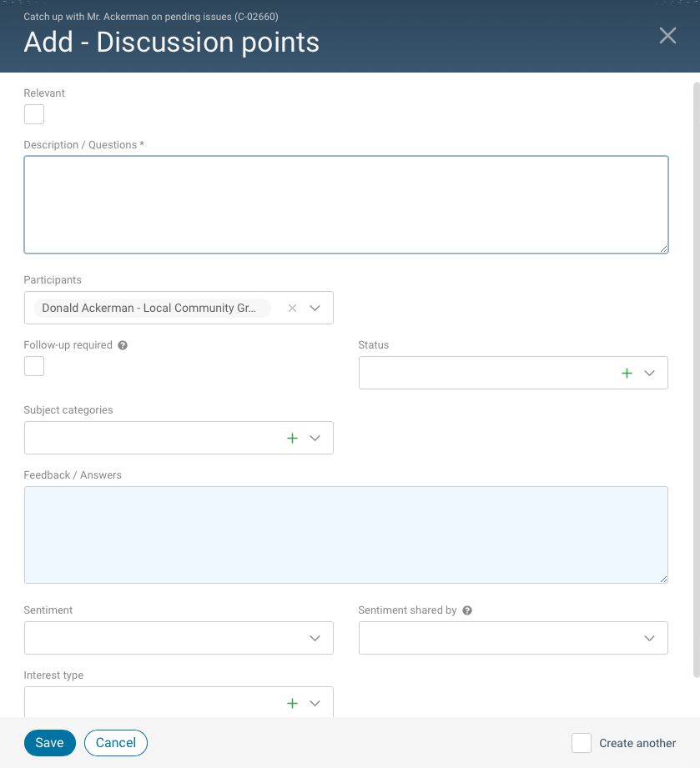Close the Add Discussion points dialog
The height and width of the screenshot is (768, 700).
coord(667,36)
